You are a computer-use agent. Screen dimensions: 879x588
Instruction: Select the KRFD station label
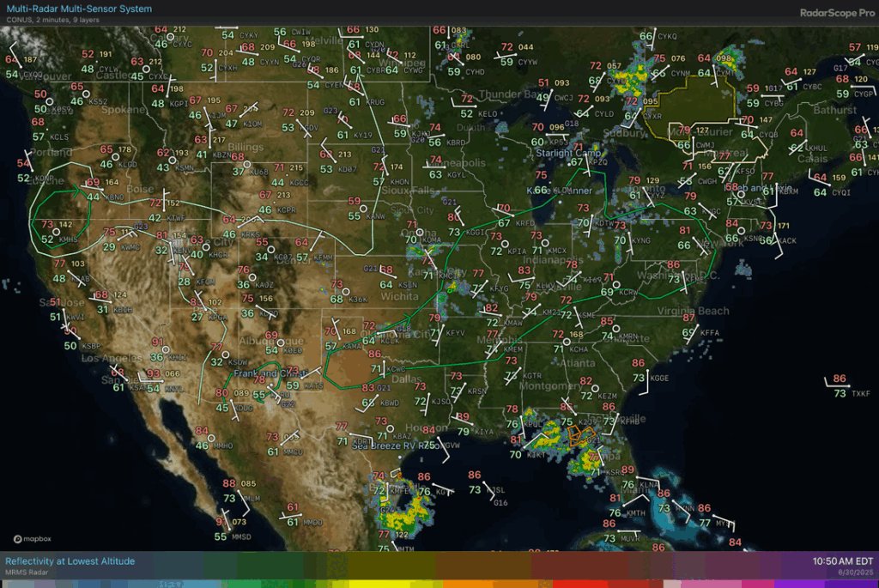click(x=525, y=223)
